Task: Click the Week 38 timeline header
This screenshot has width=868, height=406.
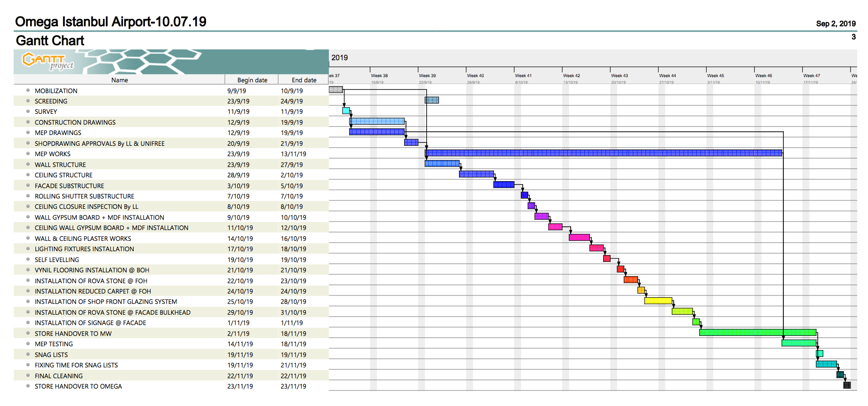Action: click(379, 76)
